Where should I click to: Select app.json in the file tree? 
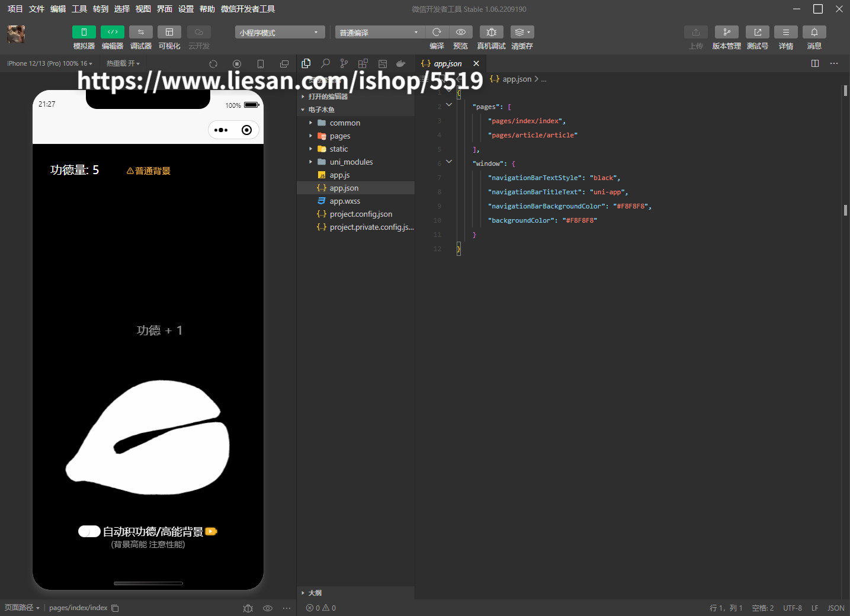pos(355,188)
